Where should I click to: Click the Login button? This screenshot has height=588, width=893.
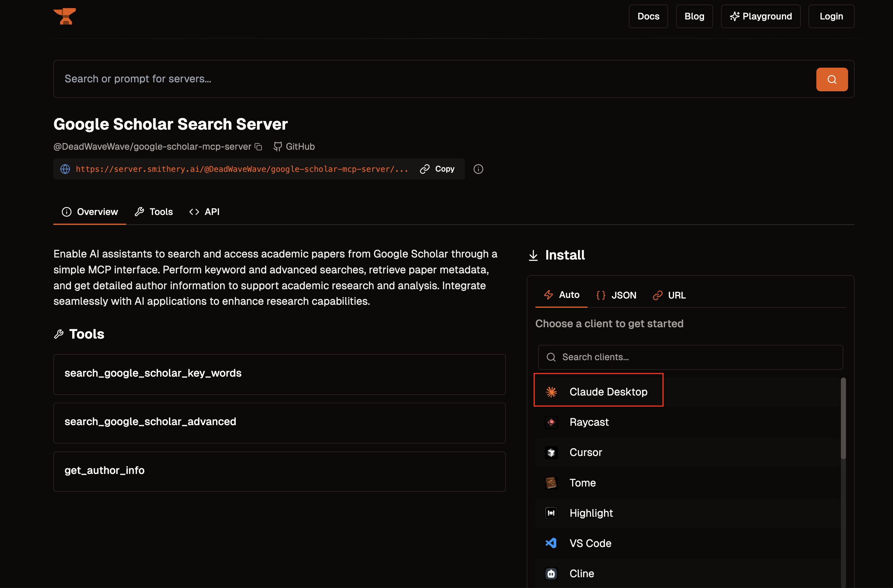pyautogui.click(x=831, y=16)
